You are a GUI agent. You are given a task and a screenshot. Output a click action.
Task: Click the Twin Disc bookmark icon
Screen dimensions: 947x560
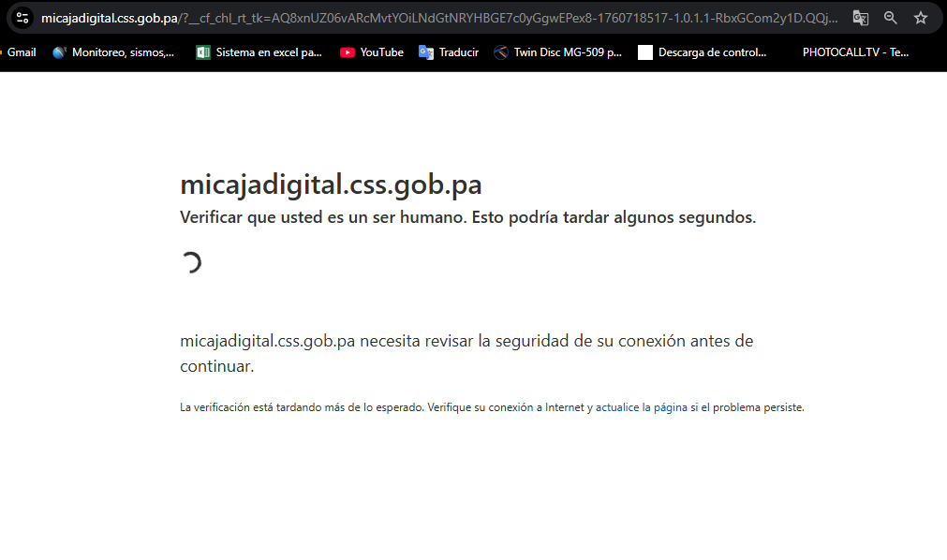(501, 52)
